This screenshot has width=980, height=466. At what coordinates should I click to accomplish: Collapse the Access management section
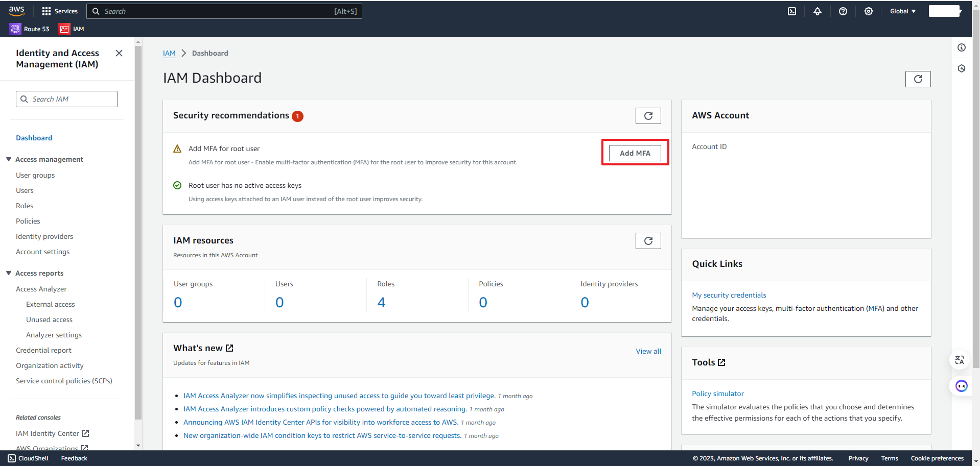[x=9, y=159]
